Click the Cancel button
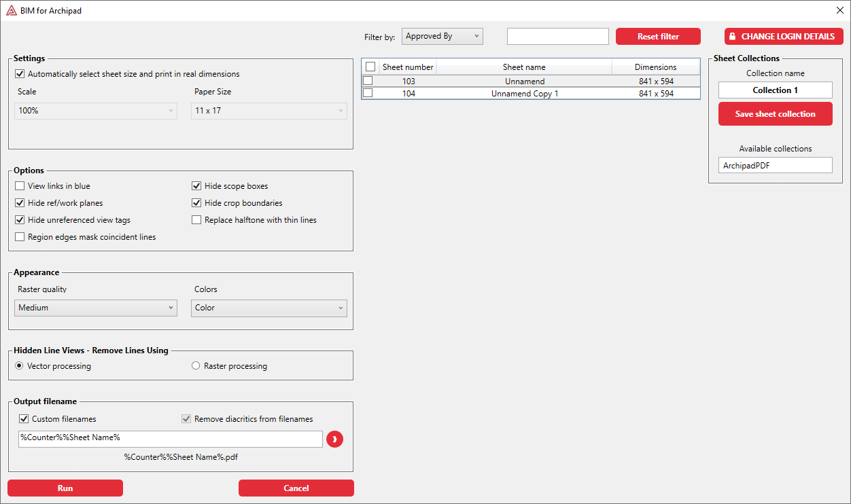Viewport: 851px width, 504px height. coord(296,488)
